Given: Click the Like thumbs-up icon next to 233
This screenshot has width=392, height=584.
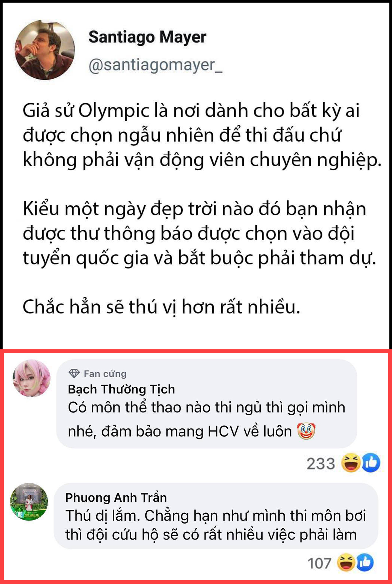Looking at the screenshot, I should click(371, 463).
